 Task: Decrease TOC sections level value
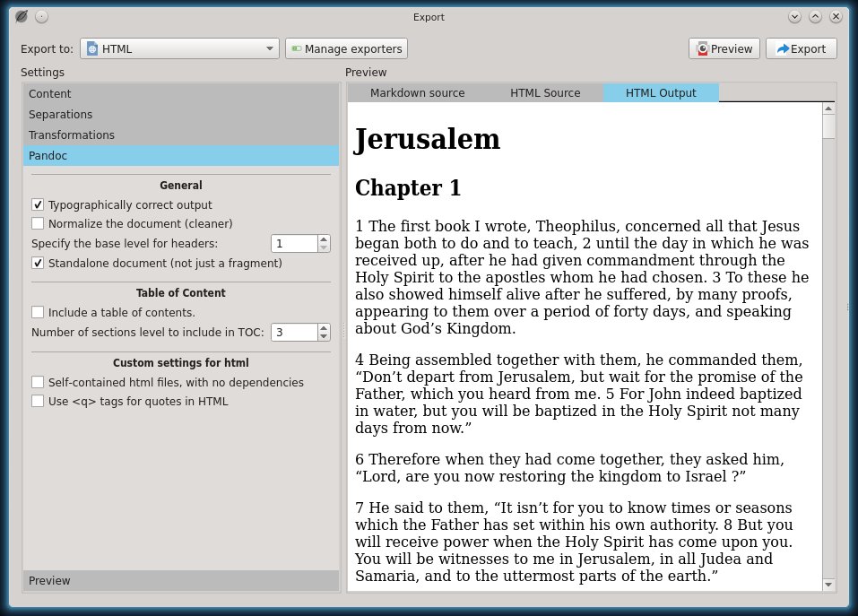tap(324, 336)
